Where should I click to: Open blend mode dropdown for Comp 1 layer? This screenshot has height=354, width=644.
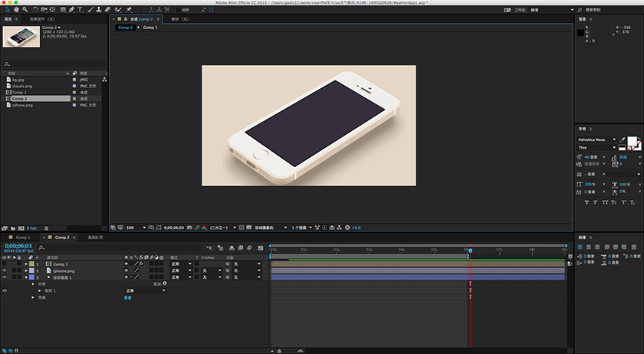click(181, 264)
